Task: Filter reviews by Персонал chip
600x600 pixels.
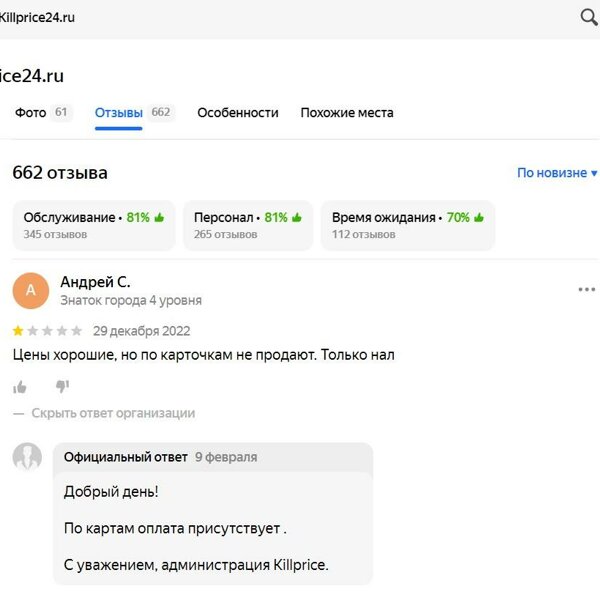Action: coord(248,225)
